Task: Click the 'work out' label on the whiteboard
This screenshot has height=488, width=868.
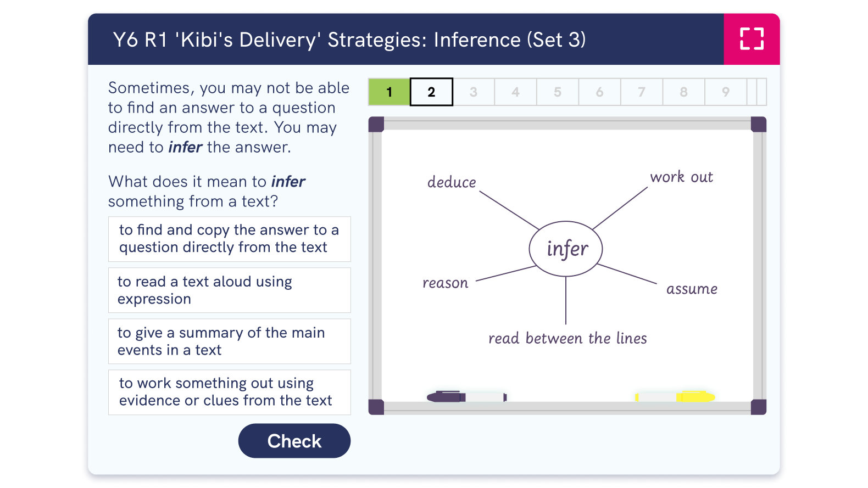Action: (681, 177)
